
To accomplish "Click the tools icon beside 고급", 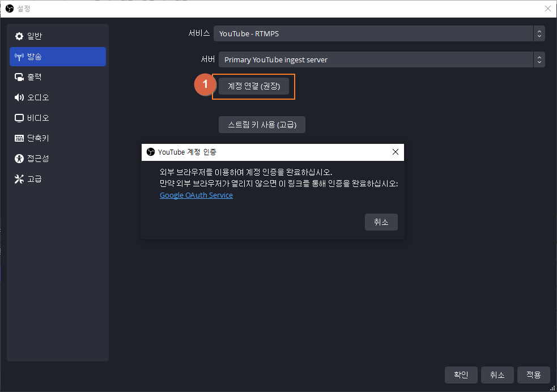I will pyautogui.click(x=19, y=179).
